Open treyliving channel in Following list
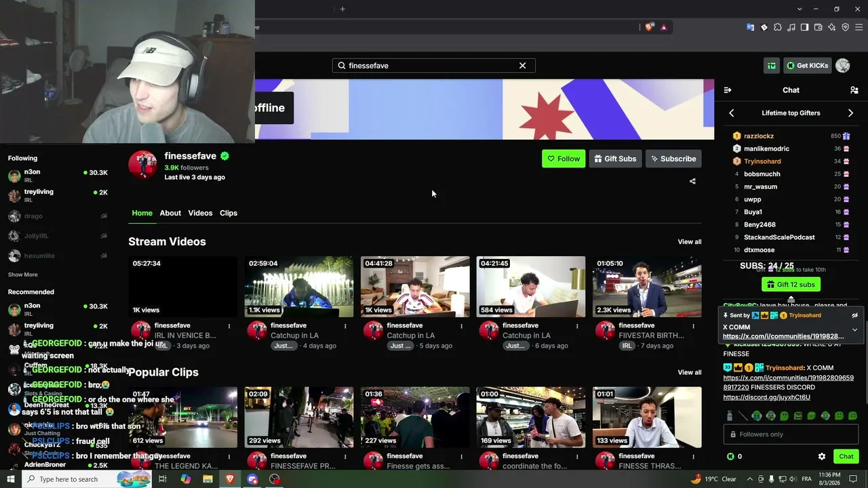This screenshot has width=868, height=488. (58, 195)
